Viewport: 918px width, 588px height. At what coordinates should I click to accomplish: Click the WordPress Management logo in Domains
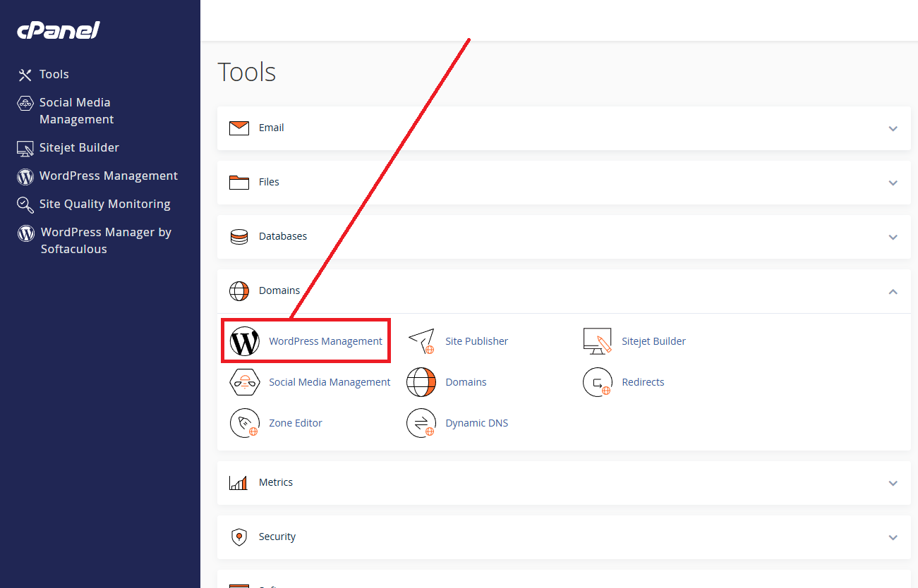point(245,341)
